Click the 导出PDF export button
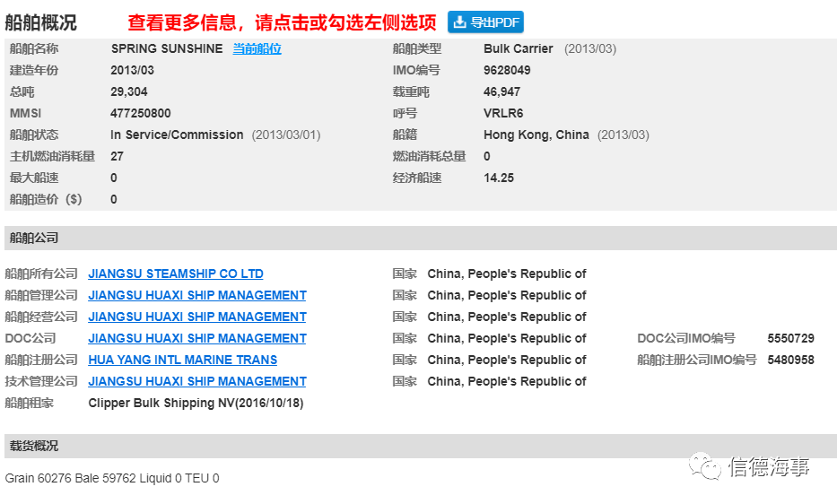Viewport: 837px width, 504px height. pyautogui.click(x=485, y=22)
